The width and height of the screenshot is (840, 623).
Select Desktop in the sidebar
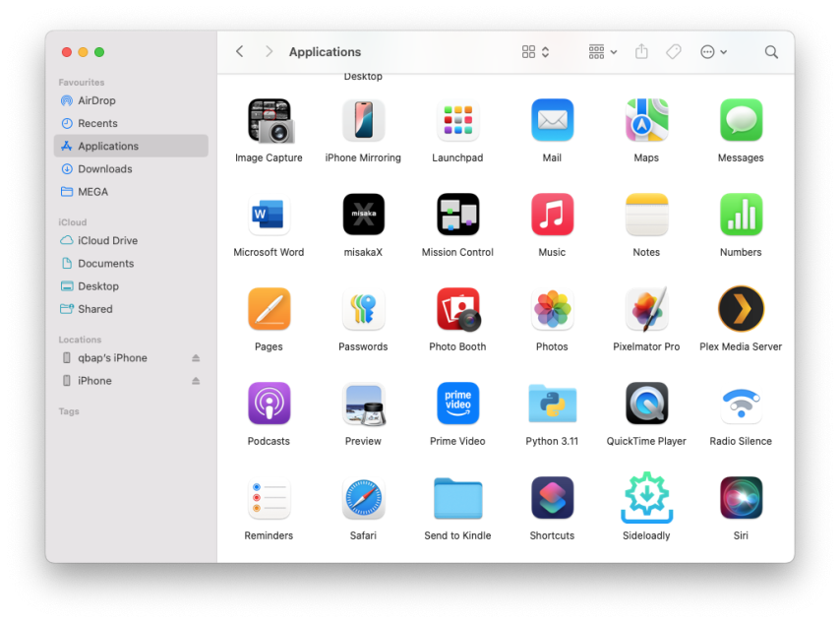click(131, 286)
